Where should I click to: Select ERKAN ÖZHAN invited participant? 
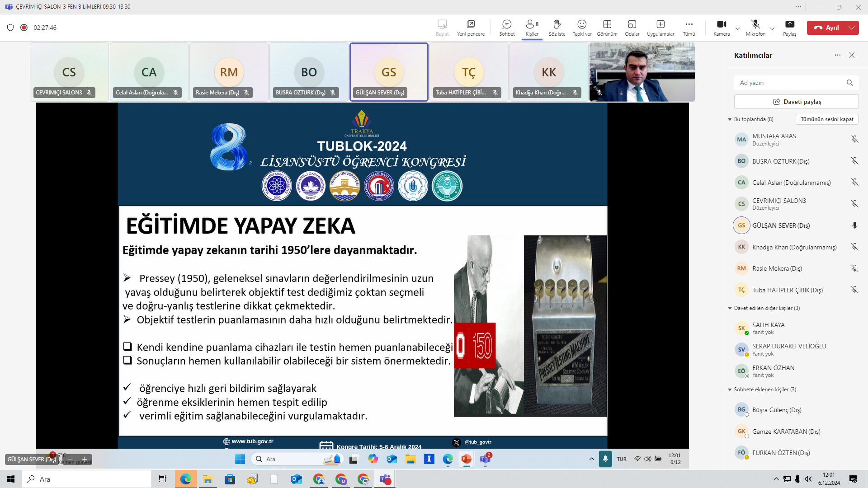coord(796,371)
